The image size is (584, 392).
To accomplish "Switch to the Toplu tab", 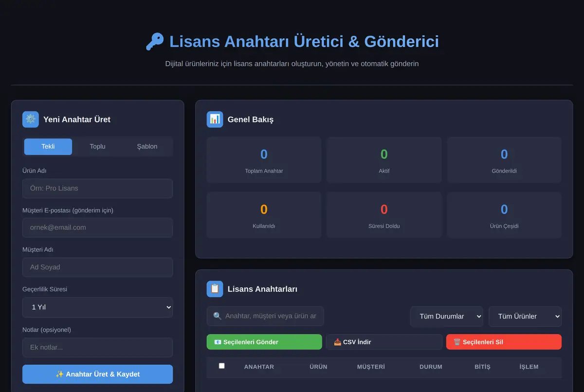I will point(97,147).
